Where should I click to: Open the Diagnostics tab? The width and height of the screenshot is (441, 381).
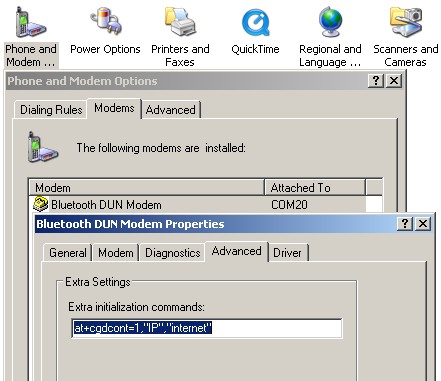coord(173,253)
